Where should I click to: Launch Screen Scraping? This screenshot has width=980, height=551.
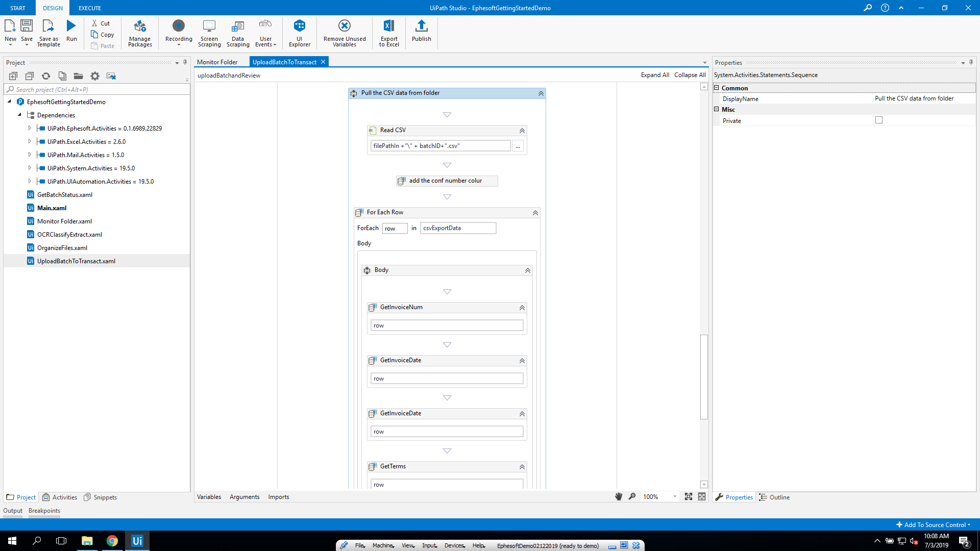click(x=209, y=33)
